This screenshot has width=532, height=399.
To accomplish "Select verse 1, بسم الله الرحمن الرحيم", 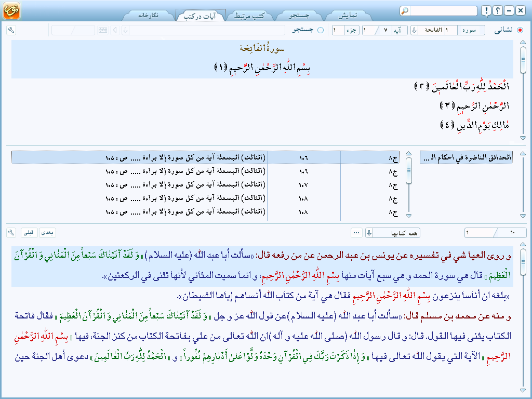I will pyautogui.click(x=262, y=68).
